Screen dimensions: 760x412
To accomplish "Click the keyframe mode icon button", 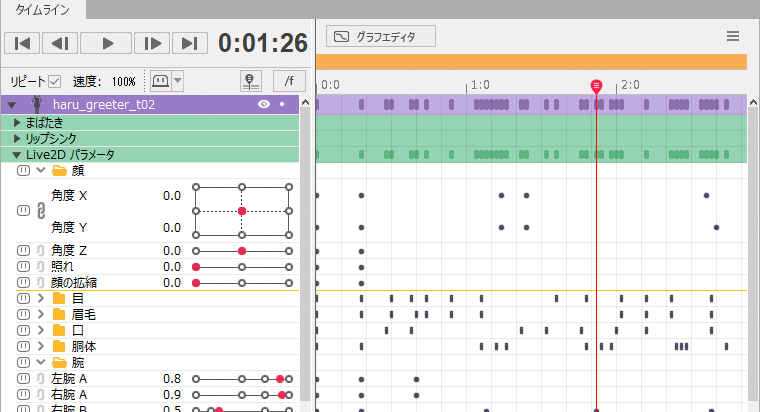I will pyautogui.click(x=160, y=81).
